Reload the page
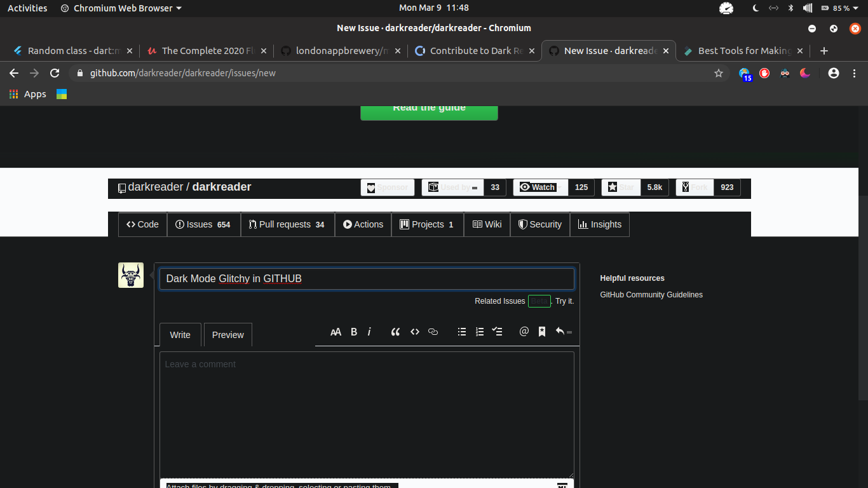This screenshot has width=868, height=488. click(55, 73)
